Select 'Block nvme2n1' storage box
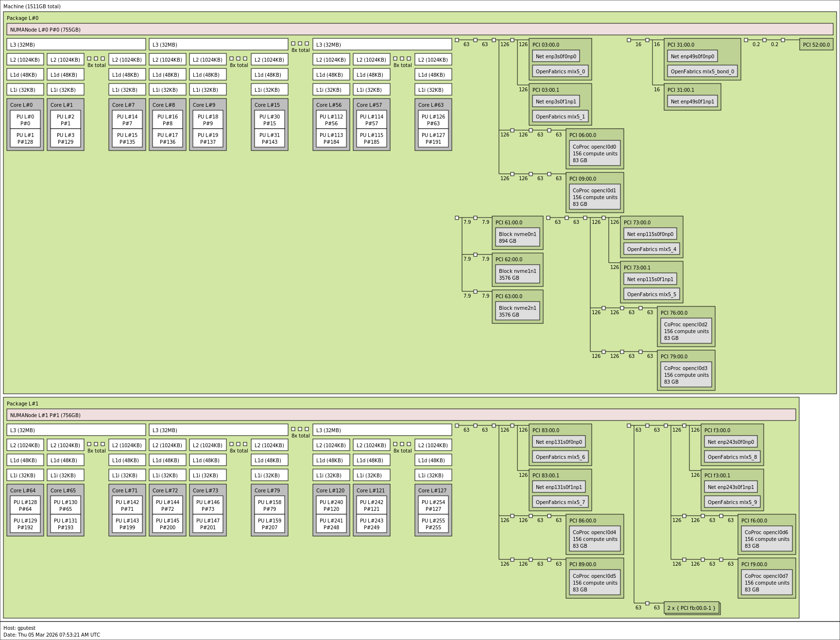 (x=517, y=311)
